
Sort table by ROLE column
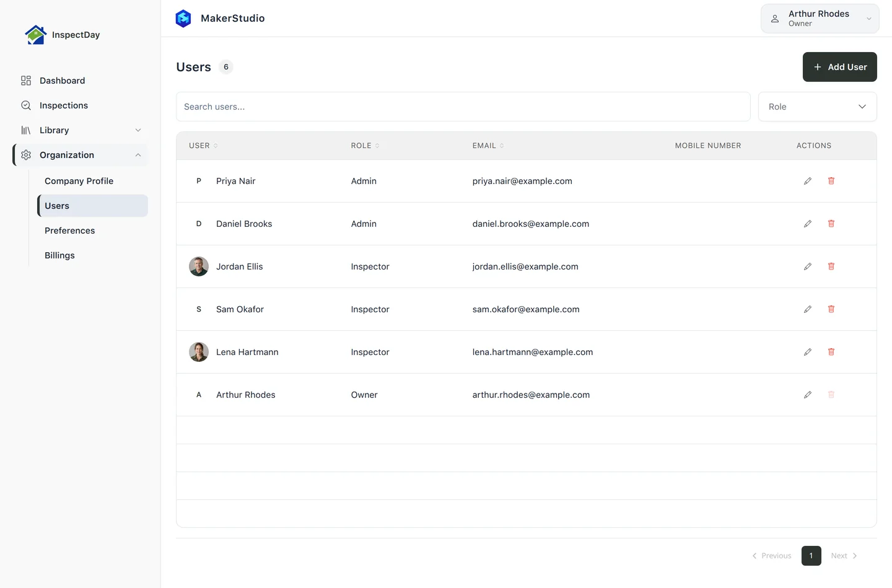tap(365, 146)
